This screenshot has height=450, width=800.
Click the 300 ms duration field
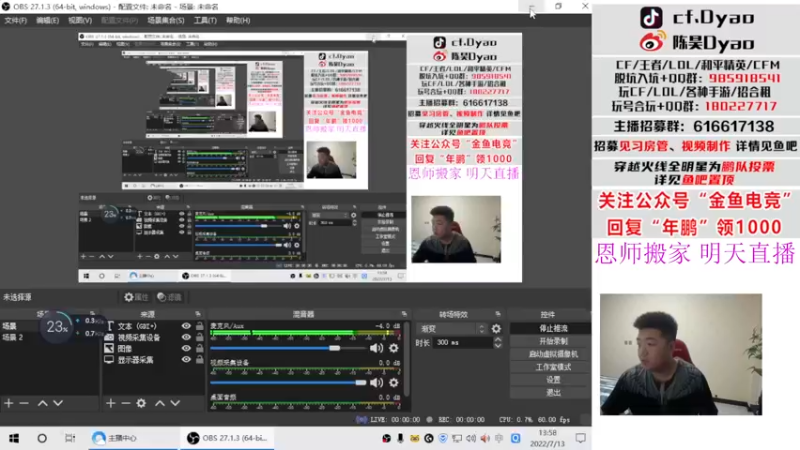463,343
